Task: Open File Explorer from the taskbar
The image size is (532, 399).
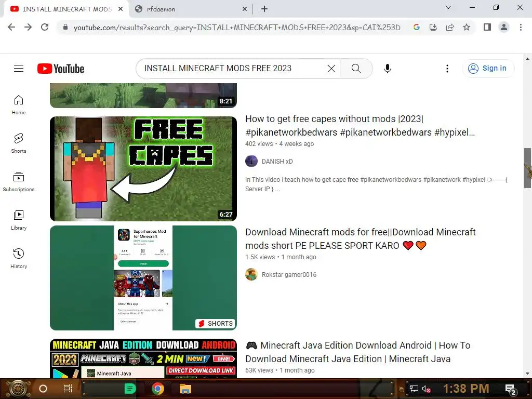Action: click(185, 389)
